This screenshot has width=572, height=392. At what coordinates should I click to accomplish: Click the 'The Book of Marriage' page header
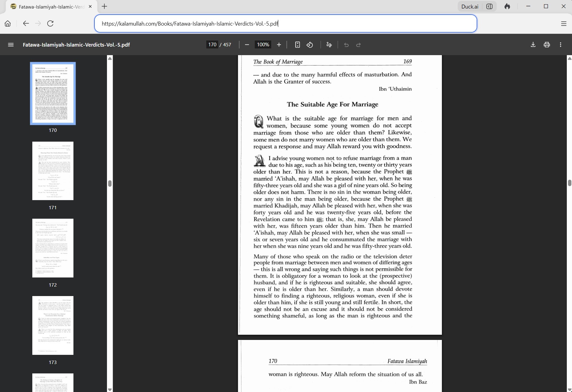pyautogui.click(x=278, y=62)
